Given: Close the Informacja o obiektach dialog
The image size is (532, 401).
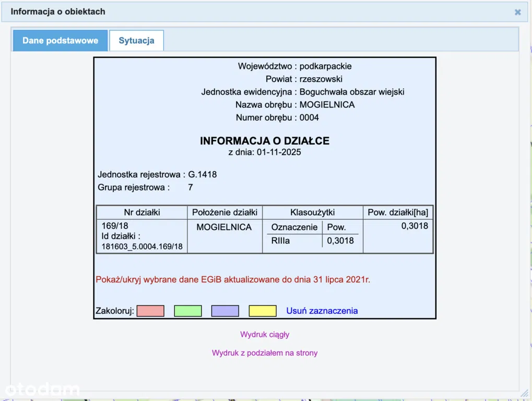Looking at the screenshot, I should click(517, 12).
